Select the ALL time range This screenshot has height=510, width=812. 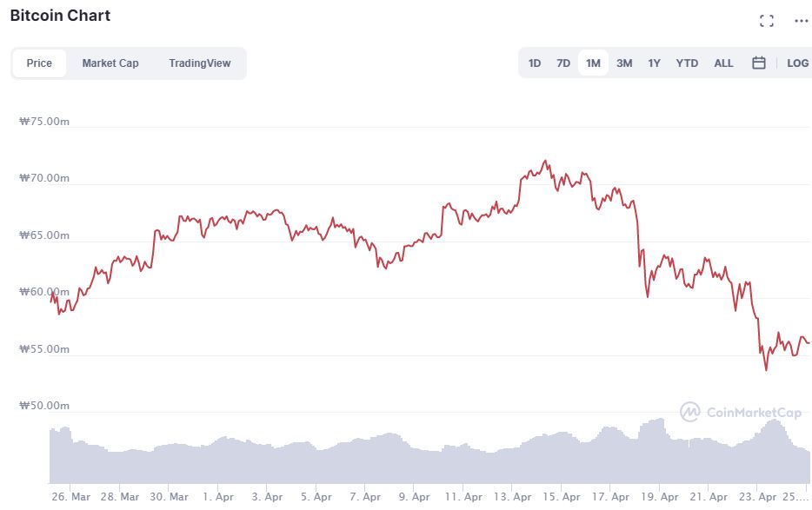(x=723, y=63)
